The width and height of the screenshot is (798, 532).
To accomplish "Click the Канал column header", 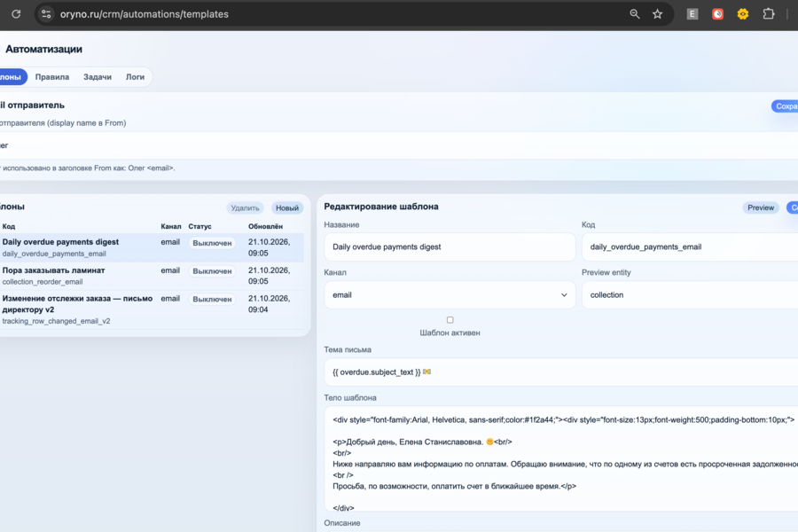I will click(x=171, y=227).
